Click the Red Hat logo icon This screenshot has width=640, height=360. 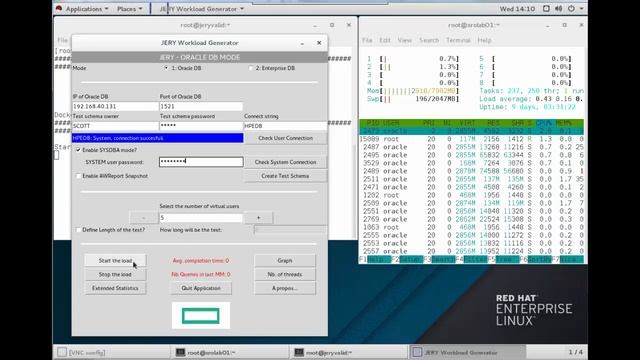pos(59,8)
